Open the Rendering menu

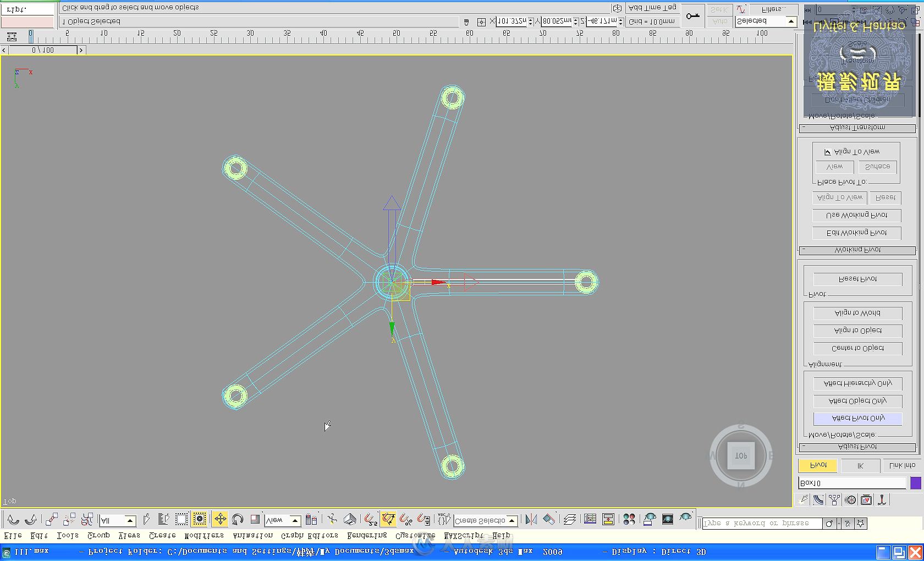(x=367, y=535)
